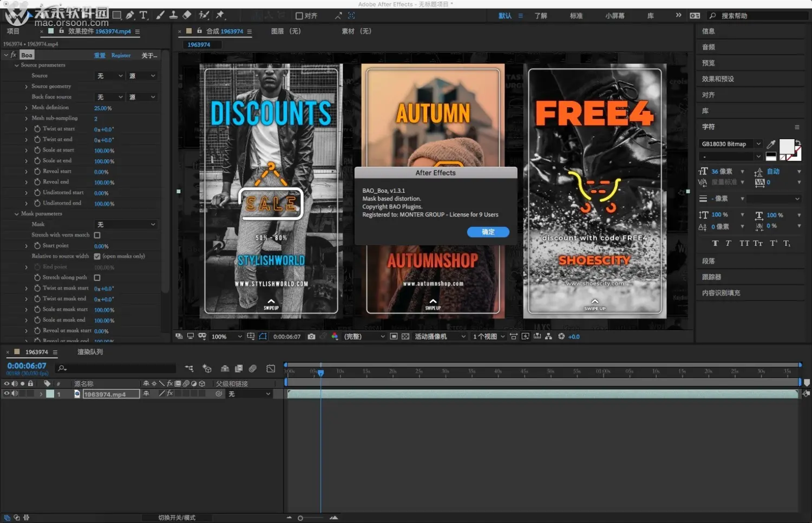Open the 100% magnification dropdown
Screen dimensions: 812x523
(x=226, y=337)
